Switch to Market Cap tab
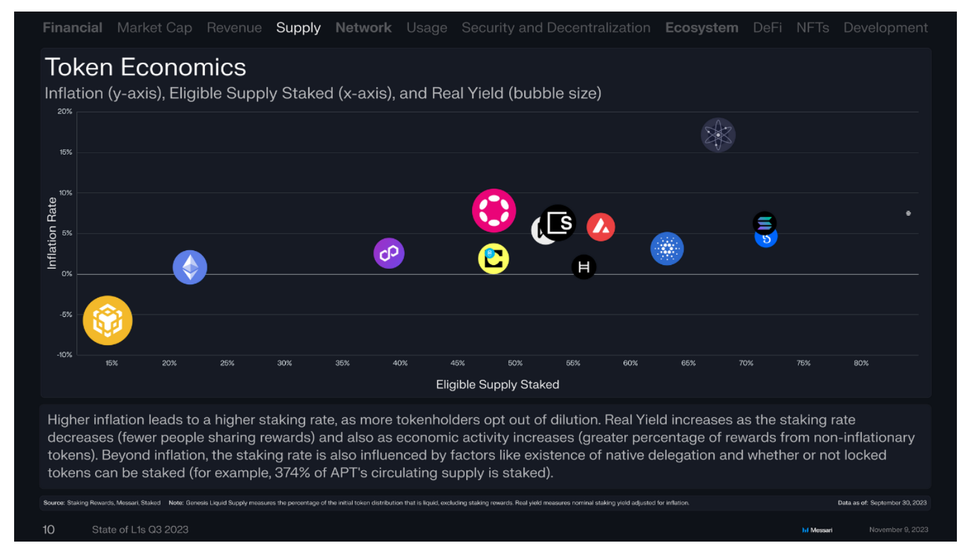 point(155,28)
